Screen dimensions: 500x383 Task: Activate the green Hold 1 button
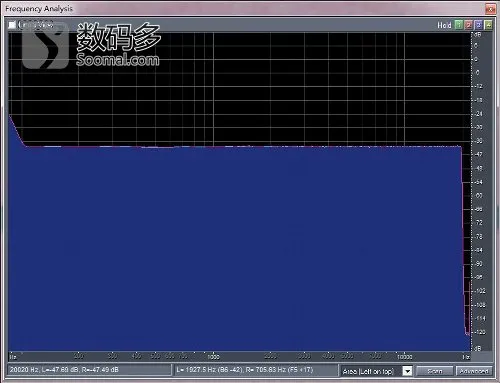pos(459,25)
